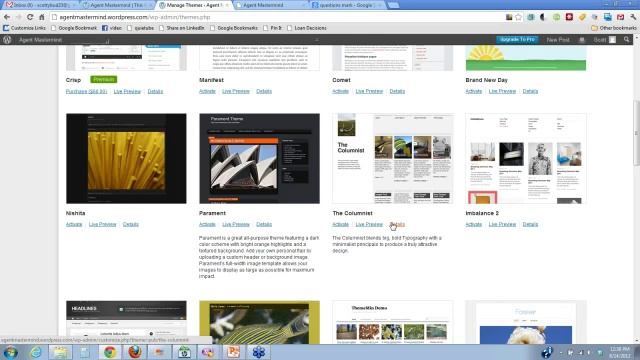Activate the Parament theme
The image size is (640, 360).
click(x=207, y=224)
